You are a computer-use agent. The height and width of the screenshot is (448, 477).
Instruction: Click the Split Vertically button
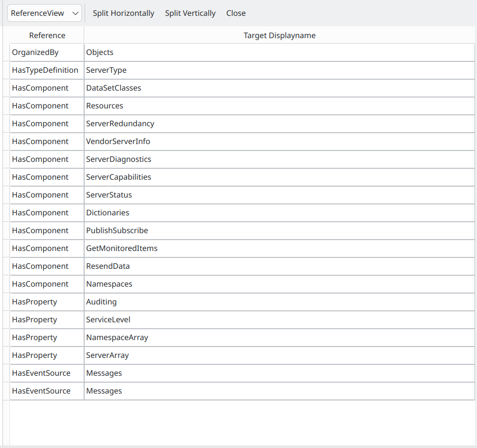190,13
